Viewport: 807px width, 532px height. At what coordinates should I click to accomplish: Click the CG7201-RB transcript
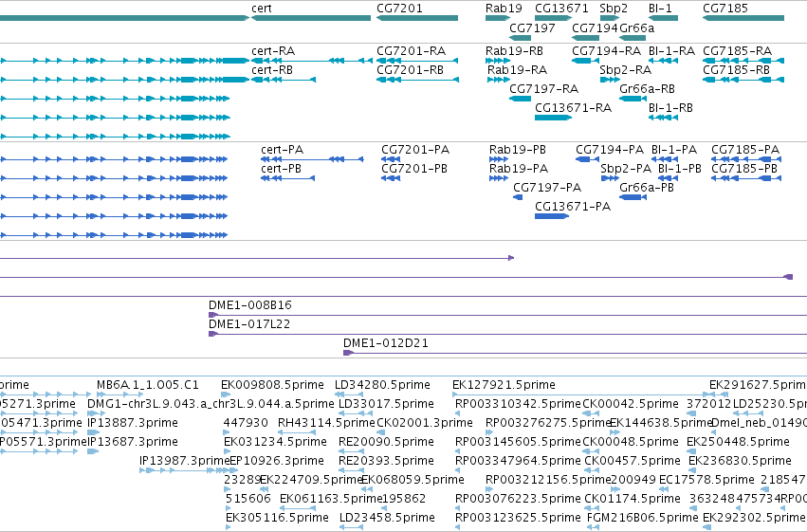click(417, 80)
